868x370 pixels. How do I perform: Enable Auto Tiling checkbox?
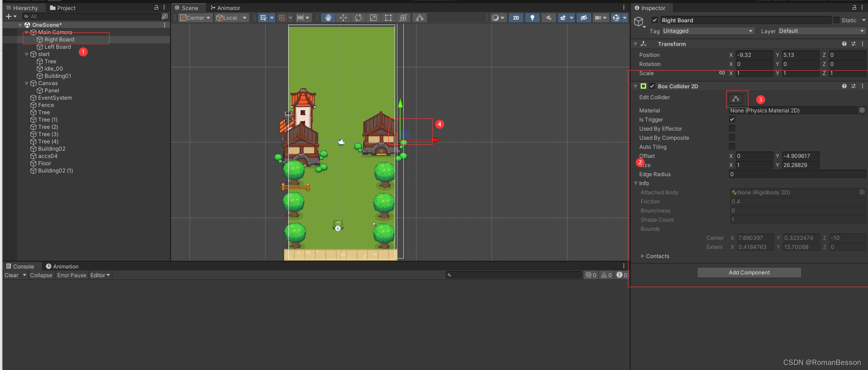(732, 147)
